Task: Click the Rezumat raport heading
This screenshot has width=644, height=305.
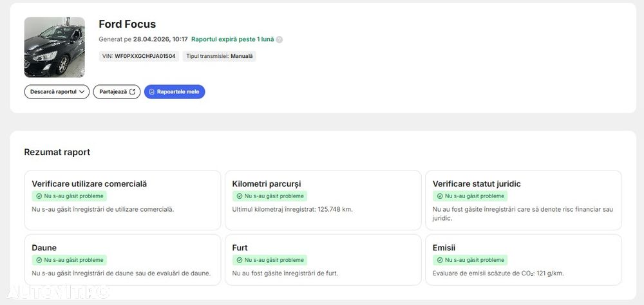Action: click(x=57, y=152)
